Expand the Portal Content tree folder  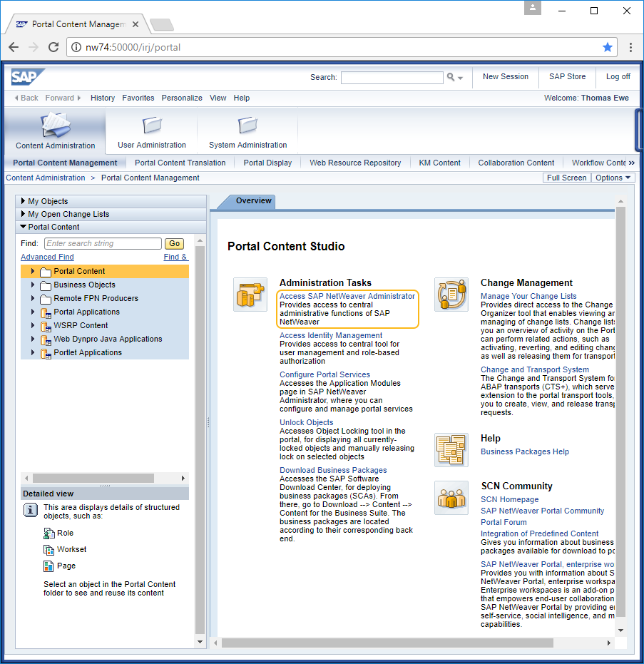pos(33,271)
